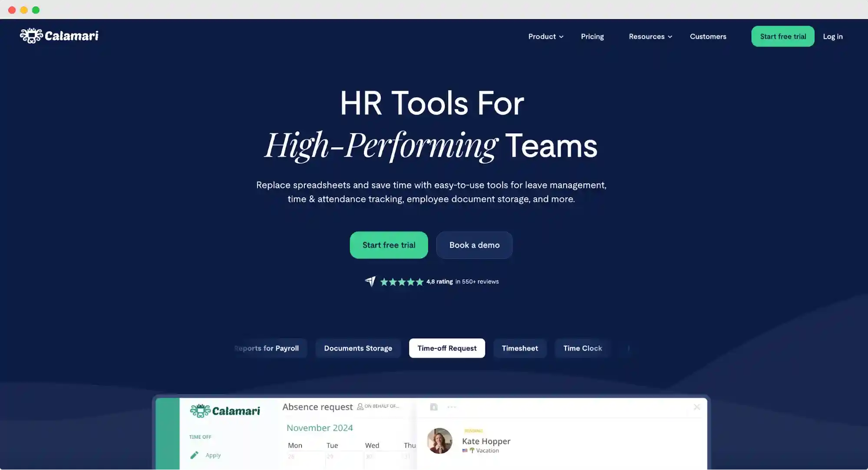Click the macOS yellow minimize button
Viewport: 868px width, 470px height.
[24, 10]
